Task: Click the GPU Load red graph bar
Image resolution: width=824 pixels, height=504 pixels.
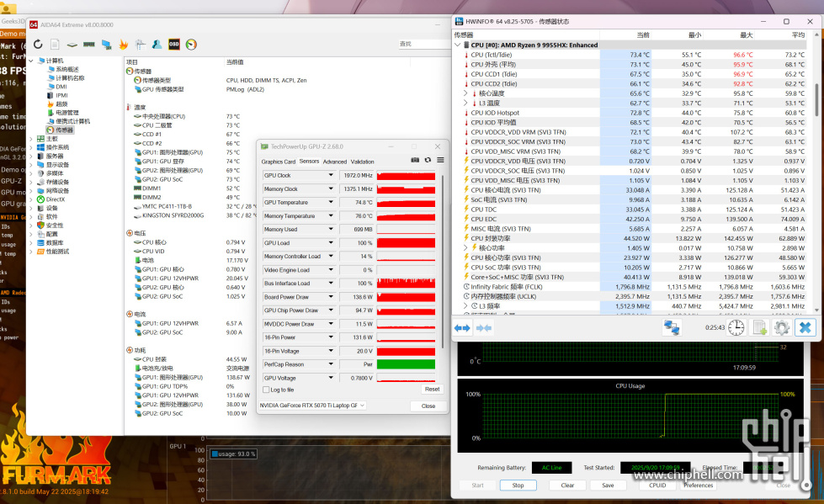Action: click(x=406, y=243)
